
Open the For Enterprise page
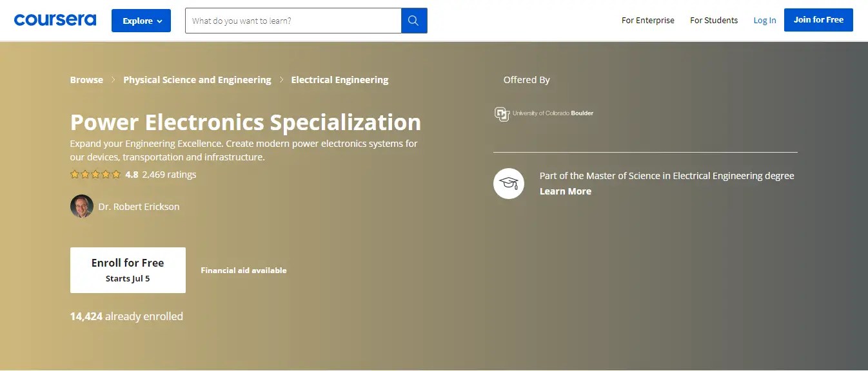click(x=648, y=20)
